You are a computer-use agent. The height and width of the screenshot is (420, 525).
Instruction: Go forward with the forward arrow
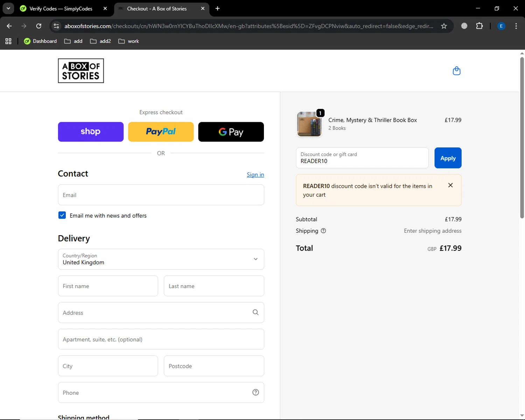click(x=24, y=26)
